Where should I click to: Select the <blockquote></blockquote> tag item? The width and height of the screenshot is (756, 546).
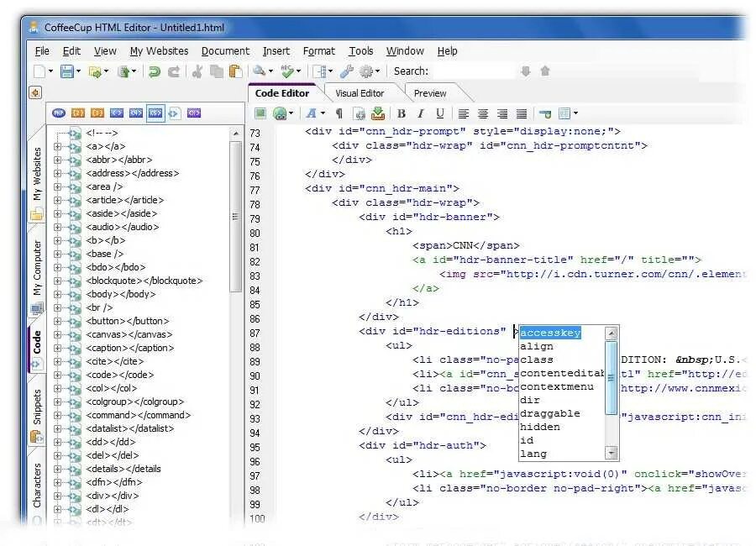click(x=144, y=281)
